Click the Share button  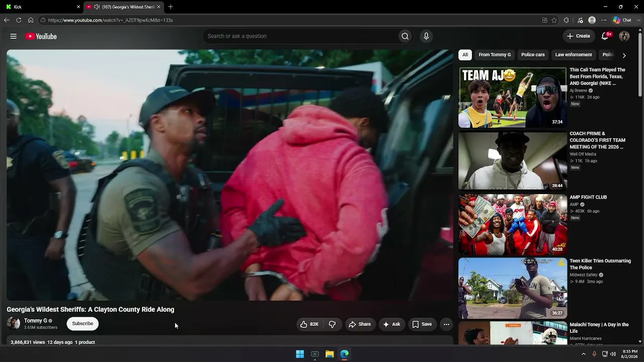point(360,324)
